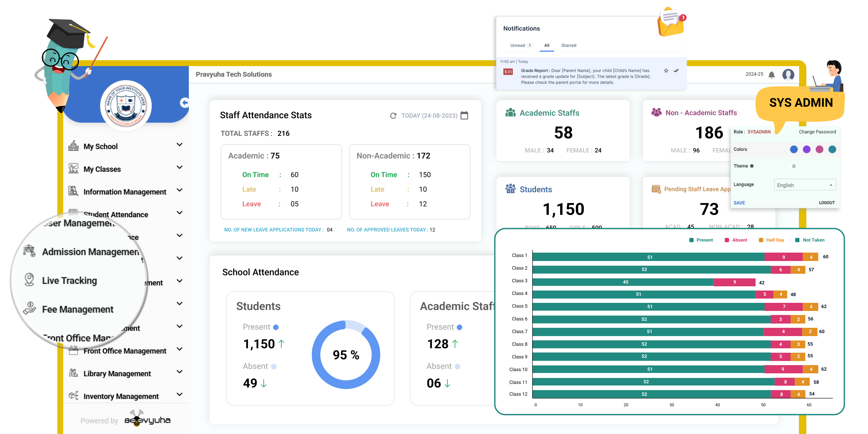Screen dimensions: 868x434
Task: Select the teal color theme swatch
Action: [x=832, y=149]
